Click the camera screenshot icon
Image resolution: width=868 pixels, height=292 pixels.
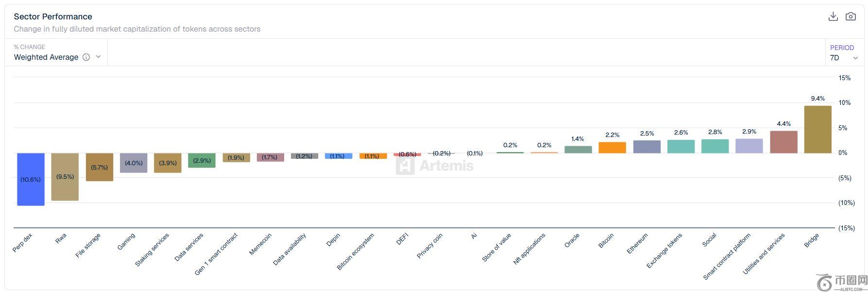point(851,17)
